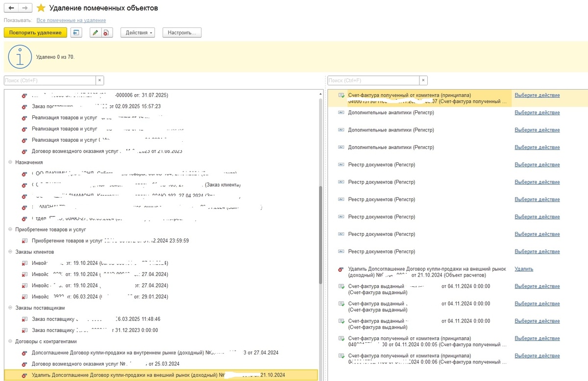Open the Все помеченные на удаление link
This screenshot has height=381, width=588.
coord(71,20)
